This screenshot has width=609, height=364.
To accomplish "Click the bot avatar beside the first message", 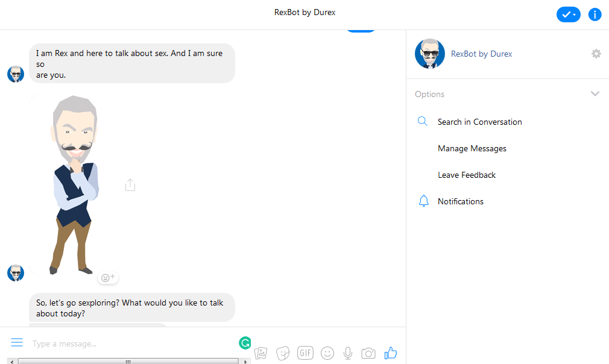I will 16,74.
